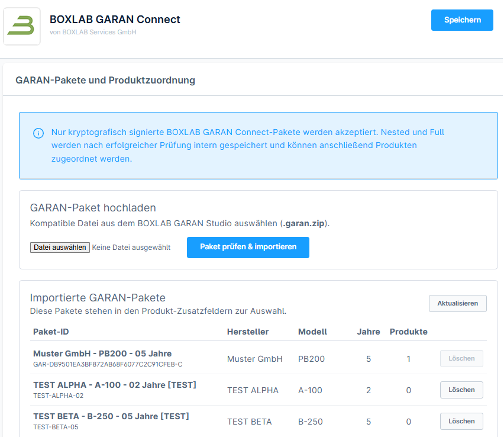Click the B-250 model cell
The width and height of the screenshot is (504, 437).
point(311,422)
